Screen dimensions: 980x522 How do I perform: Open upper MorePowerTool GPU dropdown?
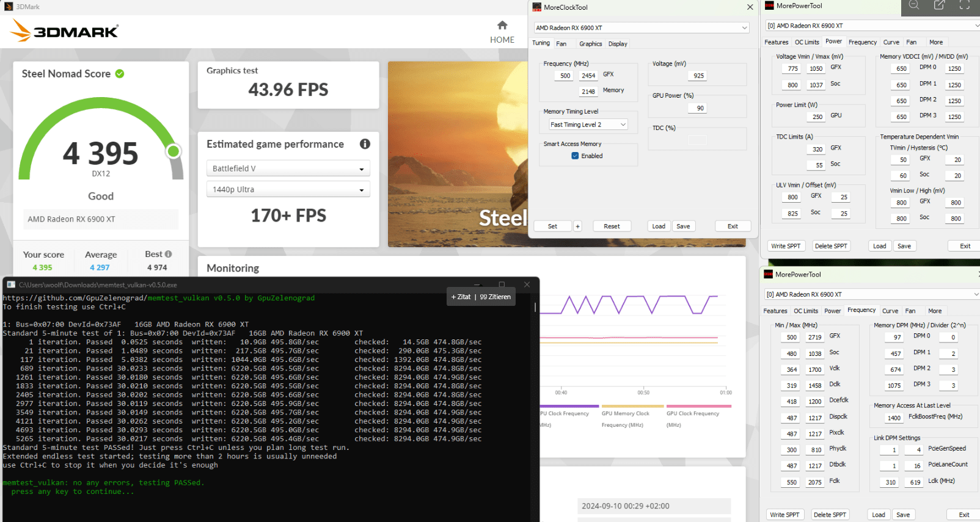coord(873,26)
